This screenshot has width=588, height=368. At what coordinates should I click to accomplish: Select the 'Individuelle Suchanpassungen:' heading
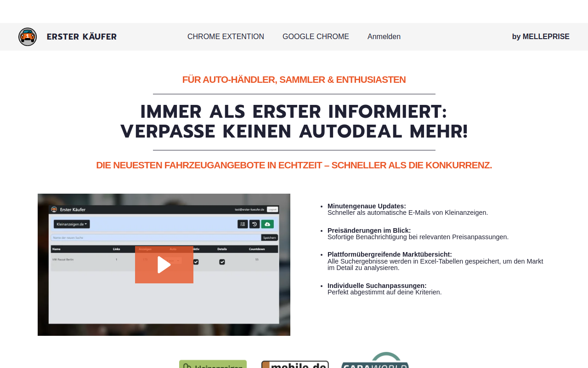coord(377,286)
